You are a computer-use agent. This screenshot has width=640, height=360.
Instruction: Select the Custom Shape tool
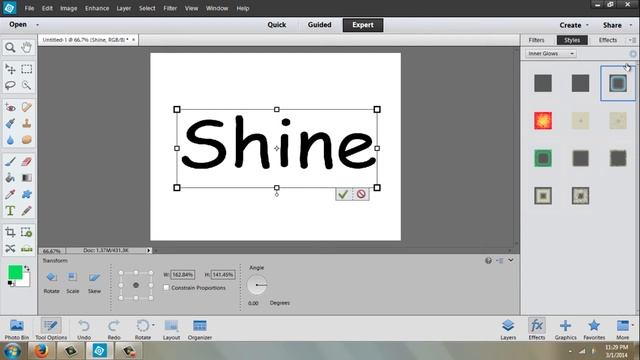tap(27, 194)
